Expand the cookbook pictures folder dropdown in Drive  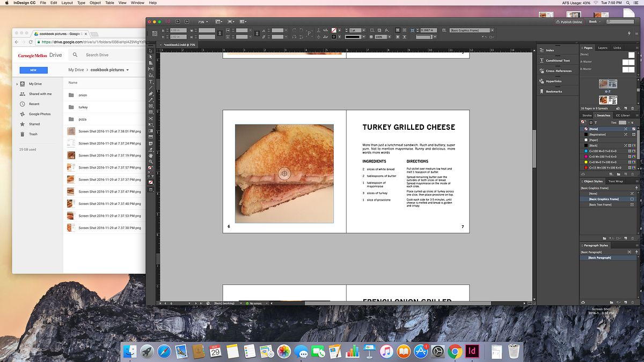pos(128,70)
